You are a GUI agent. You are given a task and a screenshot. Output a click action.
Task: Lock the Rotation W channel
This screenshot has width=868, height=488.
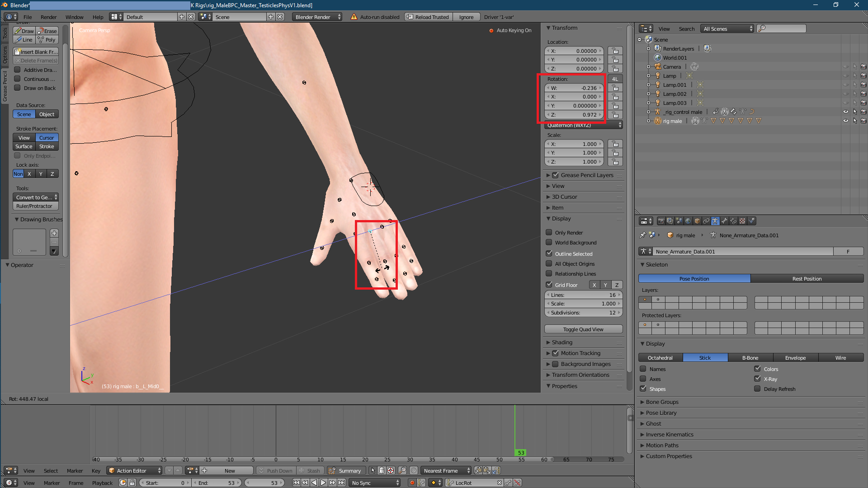615,88
